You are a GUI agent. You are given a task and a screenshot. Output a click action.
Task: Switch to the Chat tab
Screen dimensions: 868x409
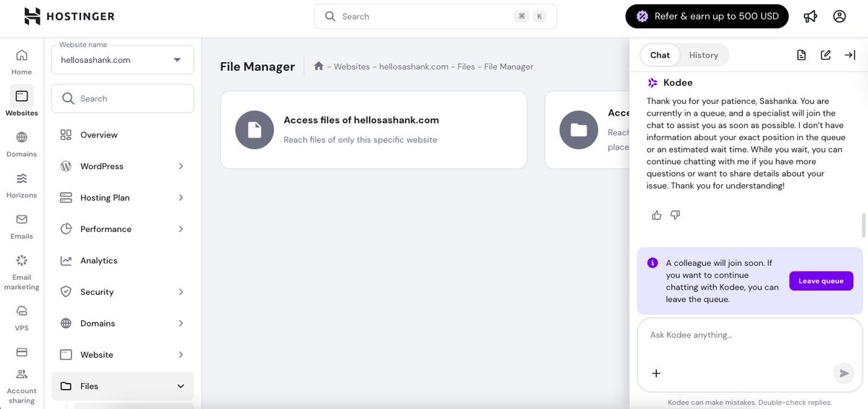[660, 55]
